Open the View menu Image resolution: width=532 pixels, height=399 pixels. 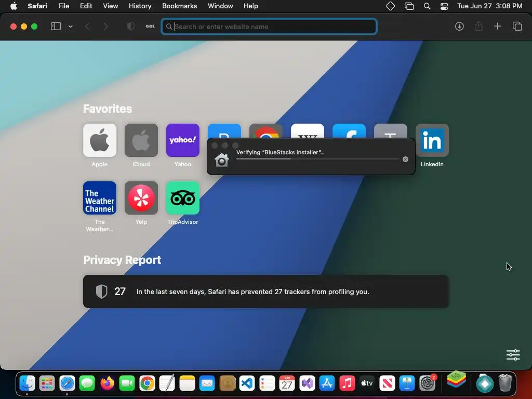point(110,6)
